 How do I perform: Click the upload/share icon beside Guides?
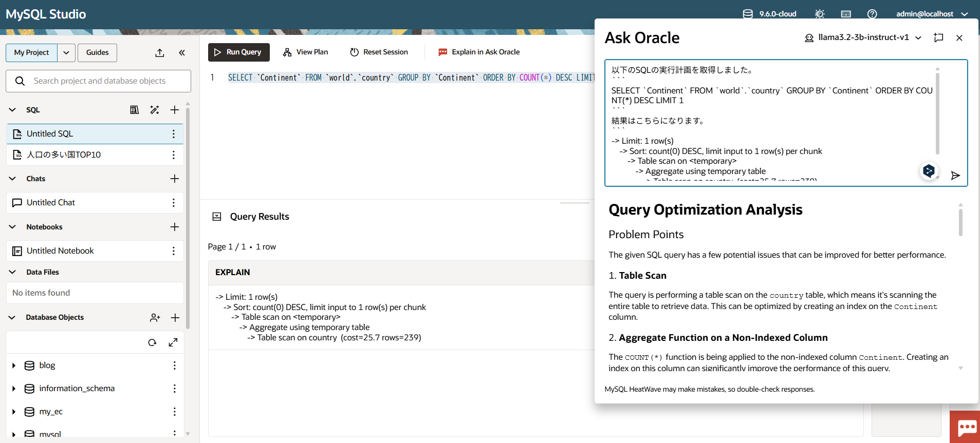click(160, 53)
